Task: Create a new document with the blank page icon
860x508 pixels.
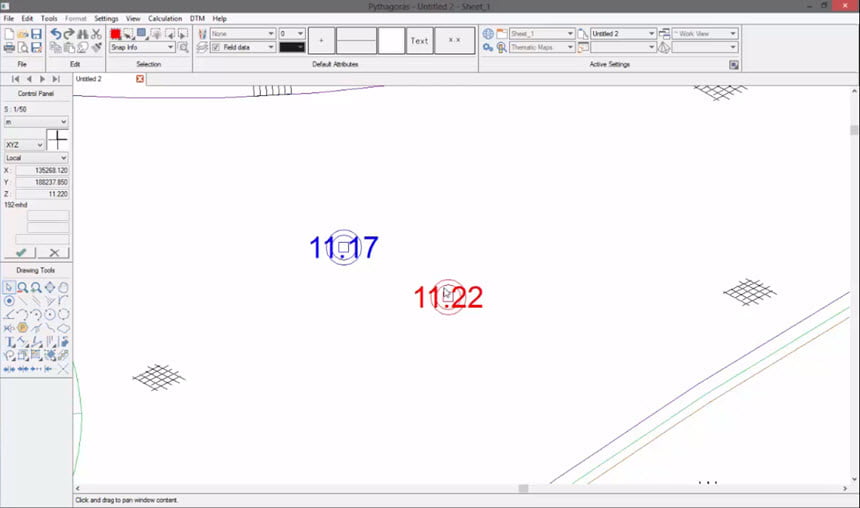Action: coord(9,34)
